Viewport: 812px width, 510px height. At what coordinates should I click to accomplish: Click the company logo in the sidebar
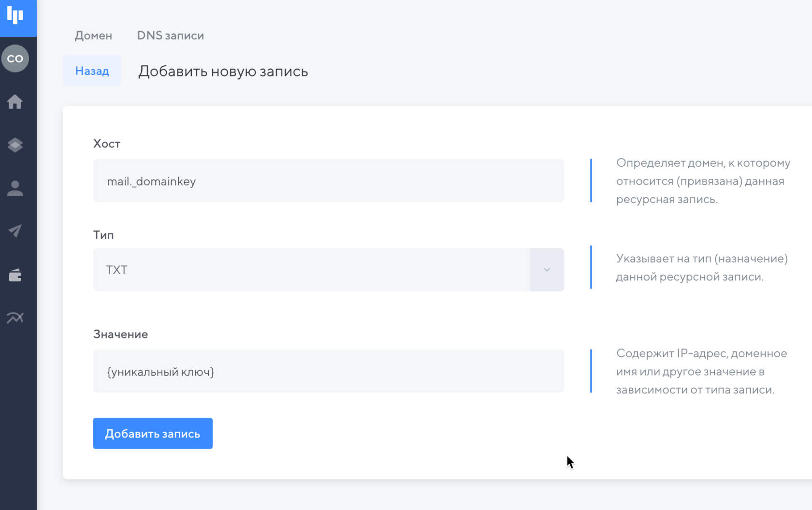coord(15,16)
